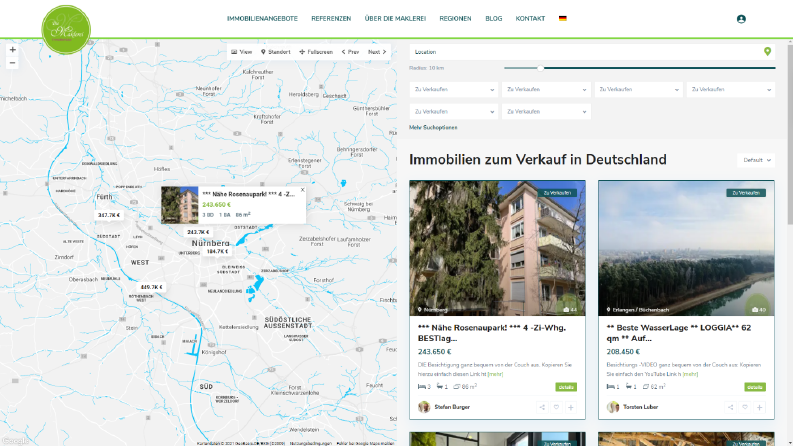This screenshot has width=793, height=446.
Task: Add Rosenaupark listing to compare with plus
Action: point(571,407)
